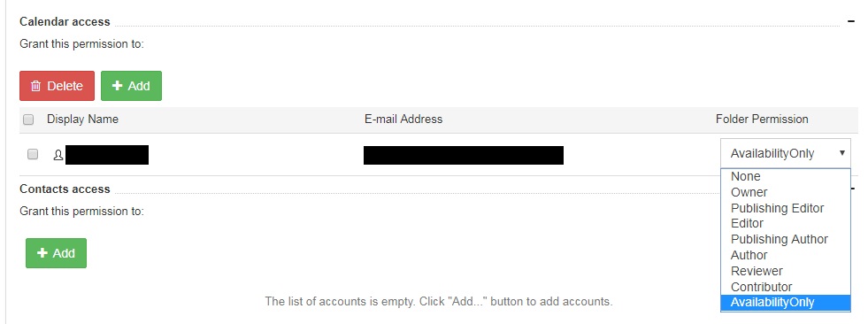Open the Folder Permission combo box

point(785,153)
